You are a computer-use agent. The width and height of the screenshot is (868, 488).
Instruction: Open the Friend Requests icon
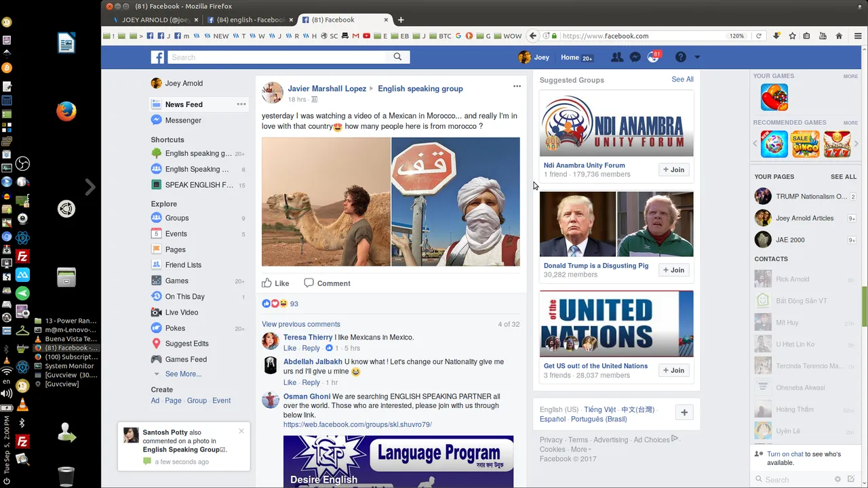point(616,58)
